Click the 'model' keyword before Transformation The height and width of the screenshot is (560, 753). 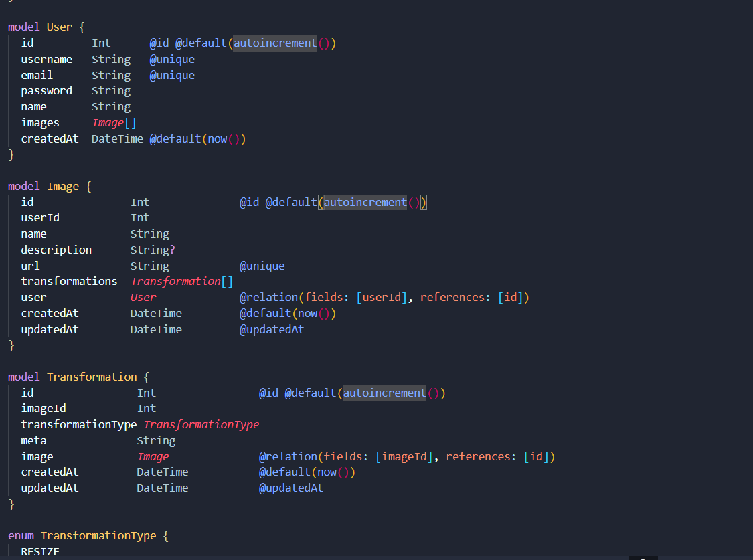24,377
